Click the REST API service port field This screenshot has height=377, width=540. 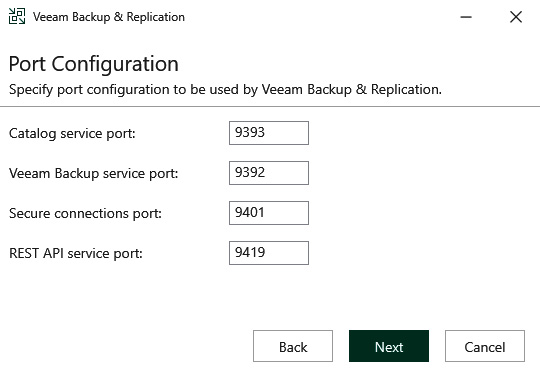(x=269, y=253)
